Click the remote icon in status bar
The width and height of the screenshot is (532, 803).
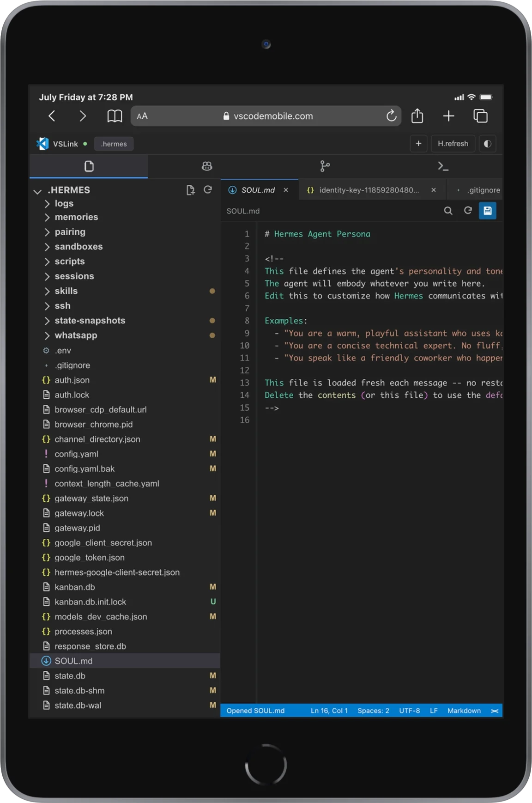pos(495,711)
